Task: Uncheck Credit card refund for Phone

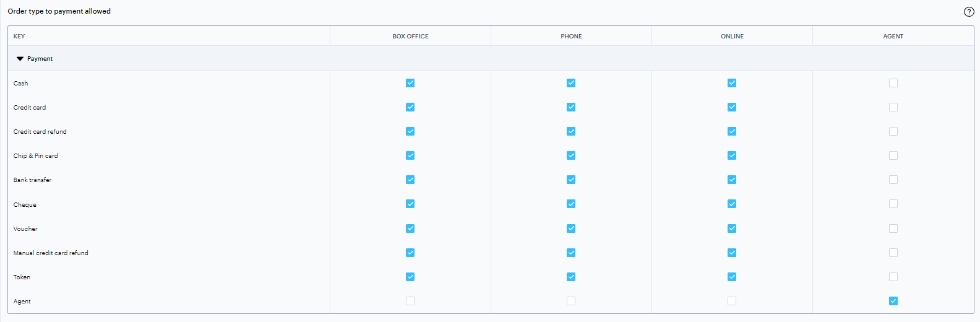Action: coord(571,131)
